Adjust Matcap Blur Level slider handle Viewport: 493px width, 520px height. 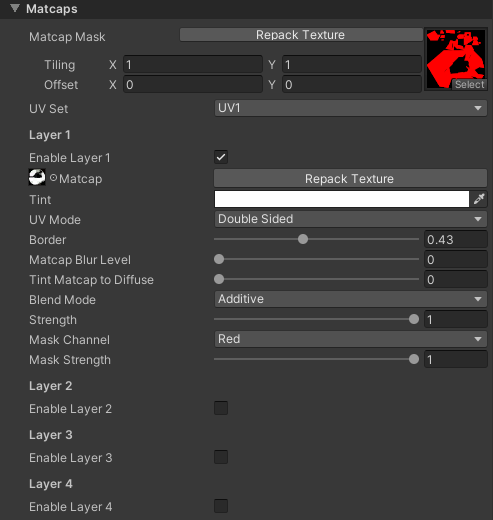pos(219,259)
